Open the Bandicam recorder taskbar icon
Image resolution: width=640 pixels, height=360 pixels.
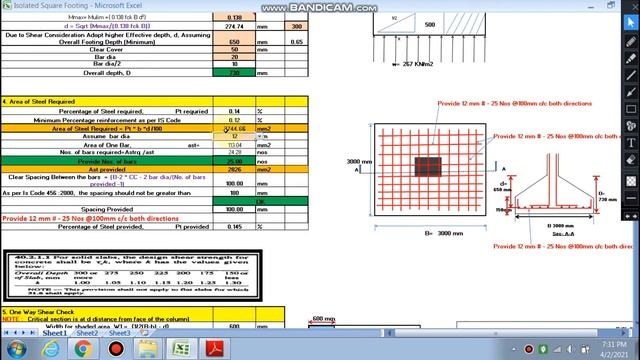coord(116,349)
